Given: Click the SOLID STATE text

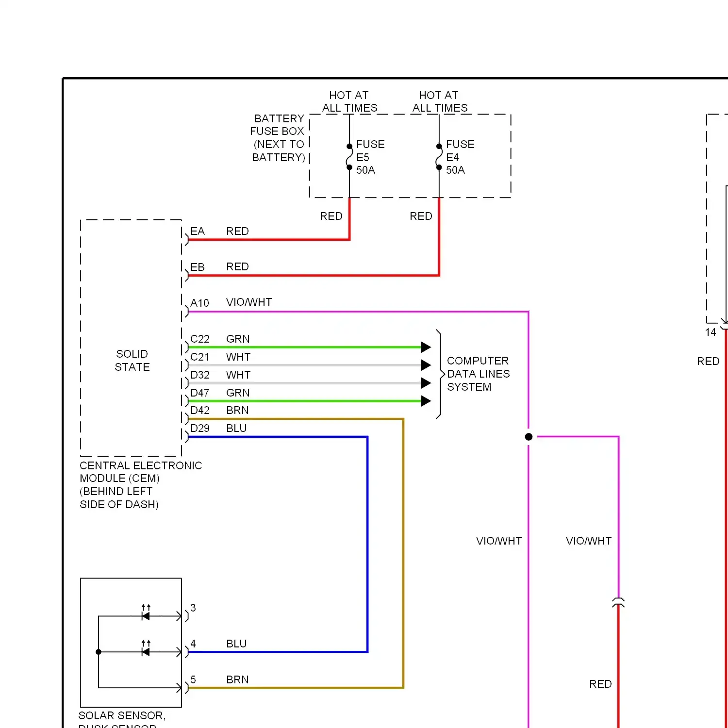Looking at the screenshot, I should click(x=132, y=361).
